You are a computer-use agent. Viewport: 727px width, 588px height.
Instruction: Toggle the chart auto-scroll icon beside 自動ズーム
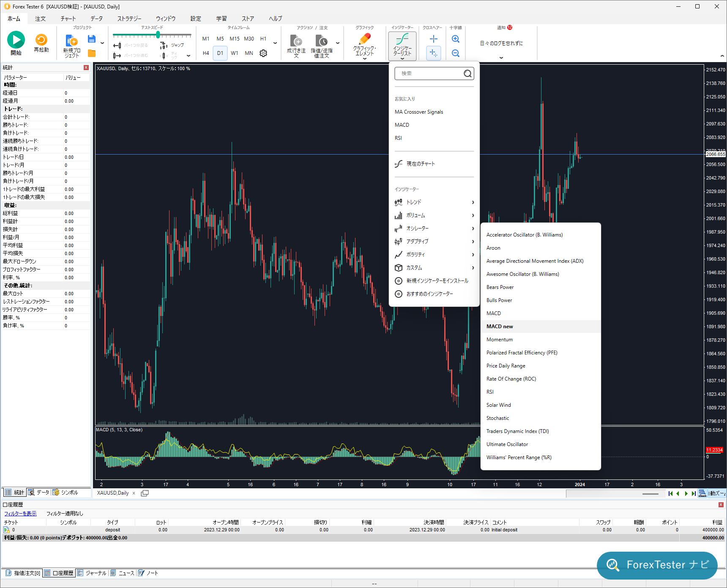coord(702,493)
